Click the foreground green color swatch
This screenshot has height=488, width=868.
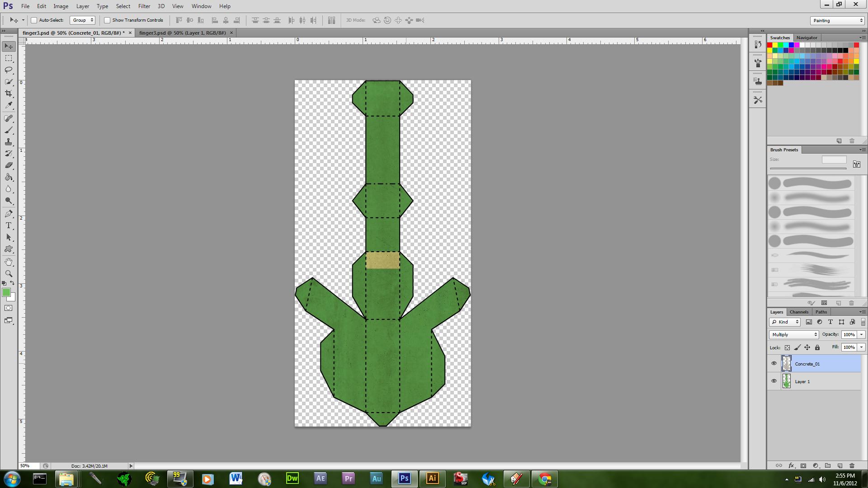click(6, 293)
